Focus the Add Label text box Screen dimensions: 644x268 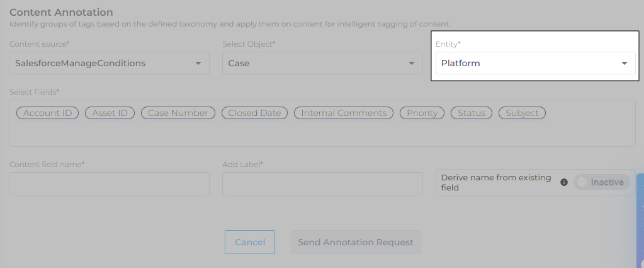322,184
